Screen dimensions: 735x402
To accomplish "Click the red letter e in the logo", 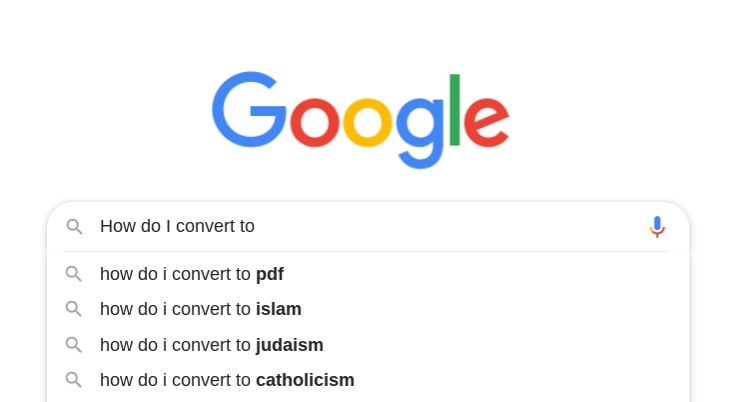I will coord(487,123).
